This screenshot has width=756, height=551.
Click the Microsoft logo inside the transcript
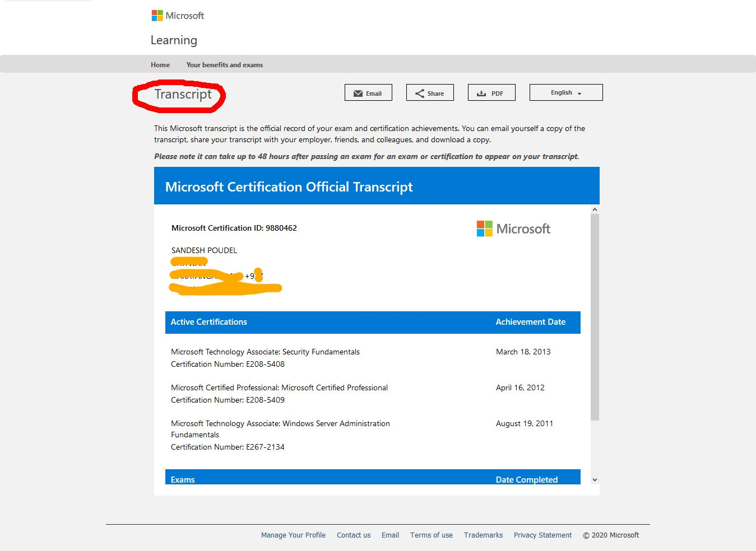[x=513, y=228]
